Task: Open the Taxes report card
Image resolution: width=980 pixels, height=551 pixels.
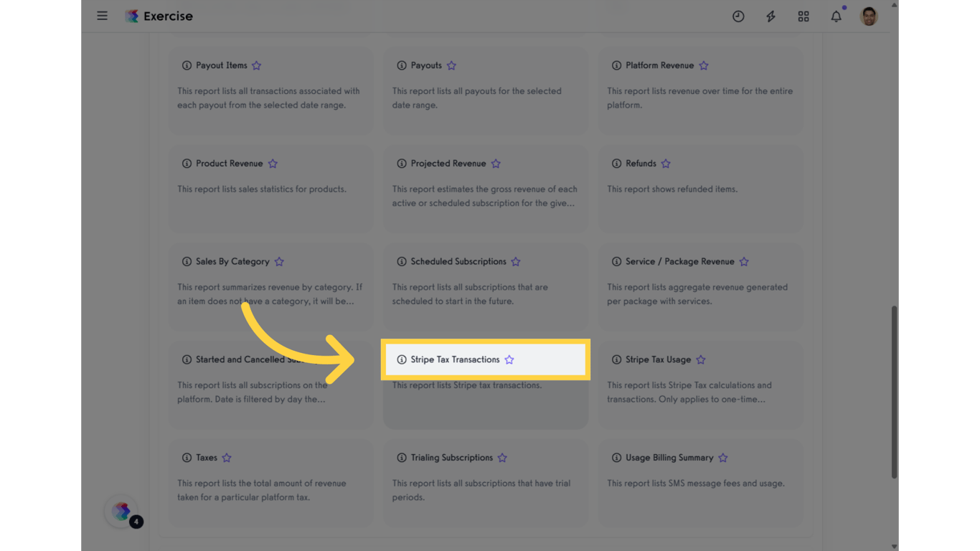Action: (271, 483)
